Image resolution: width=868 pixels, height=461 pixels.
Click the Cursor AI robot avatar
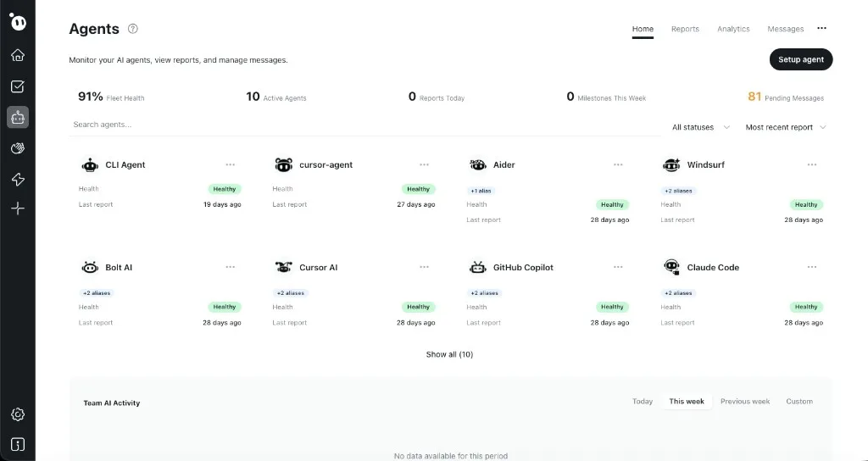(283, 267)
